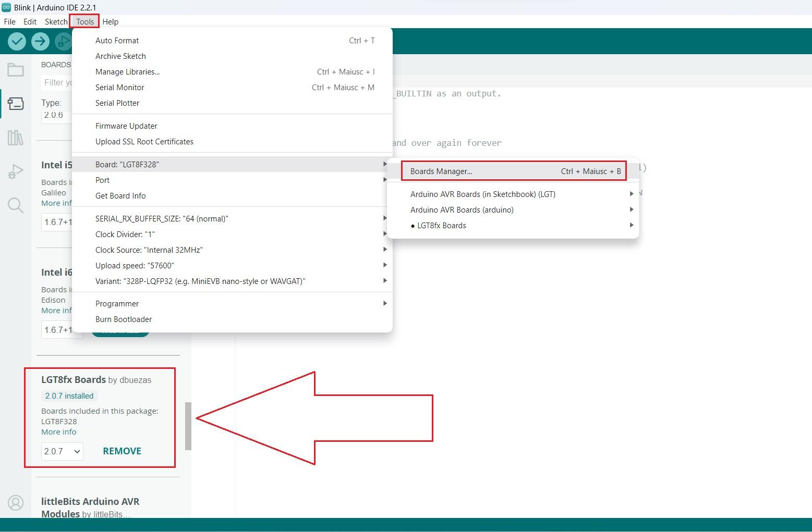Open Boards Manager... submenu entry

pos(514,171)
